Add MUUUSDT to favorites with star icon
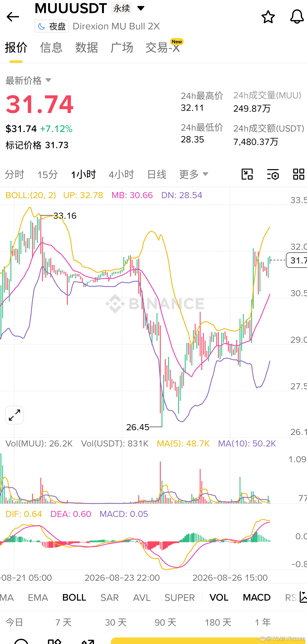The height and width of the screenshot is (644, 307). point(268,17)
